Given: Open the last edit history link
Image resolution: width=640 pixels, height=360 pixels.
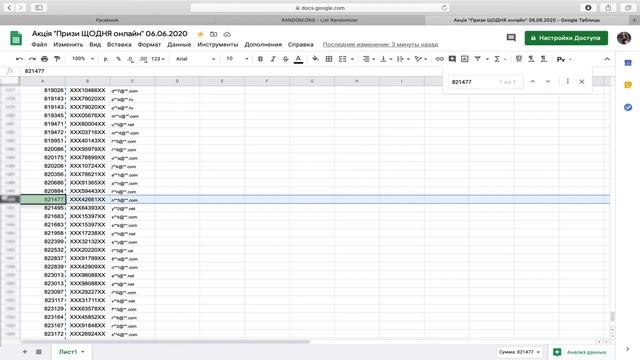Looking at the screenshot, I should click(380, 44).
